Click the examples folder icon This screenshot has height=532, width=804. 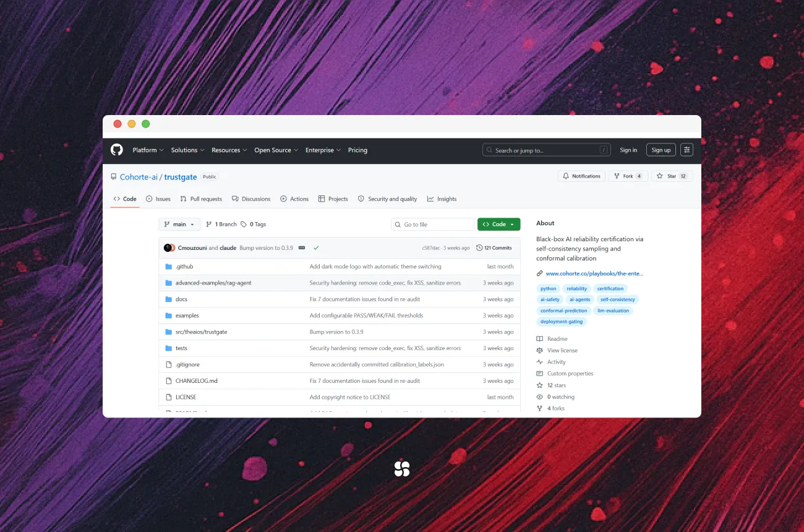168,315
